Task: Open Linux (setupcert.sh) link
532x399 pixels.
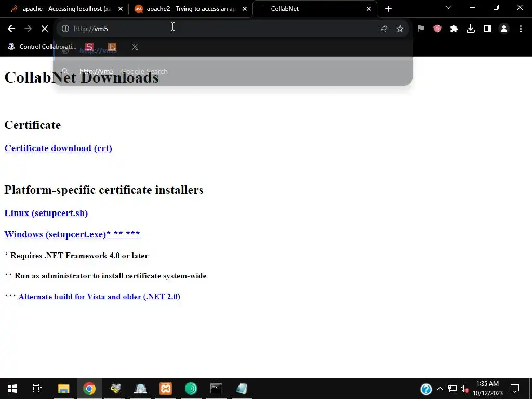Action: point(46,213)
